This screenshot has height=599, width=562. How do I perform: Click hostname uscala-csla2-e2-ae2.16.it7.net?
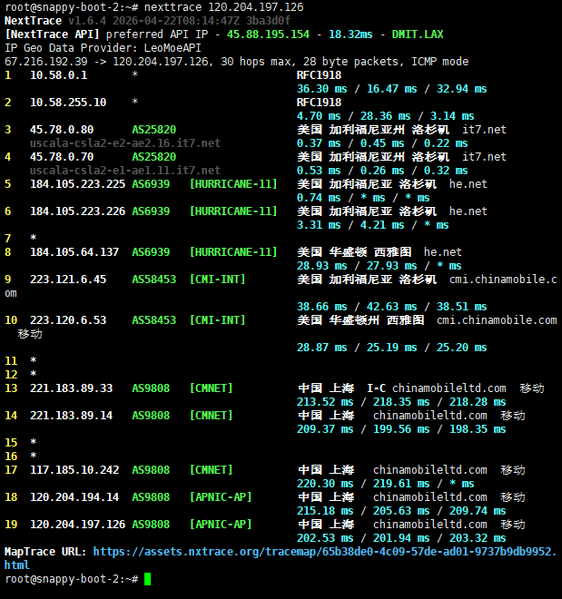coord(125,143)
